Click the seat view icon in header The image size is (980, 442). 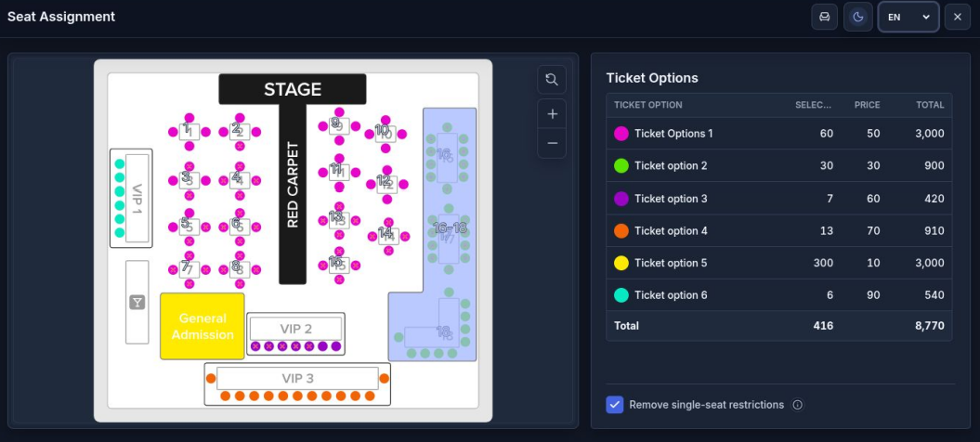coord(824,17)
